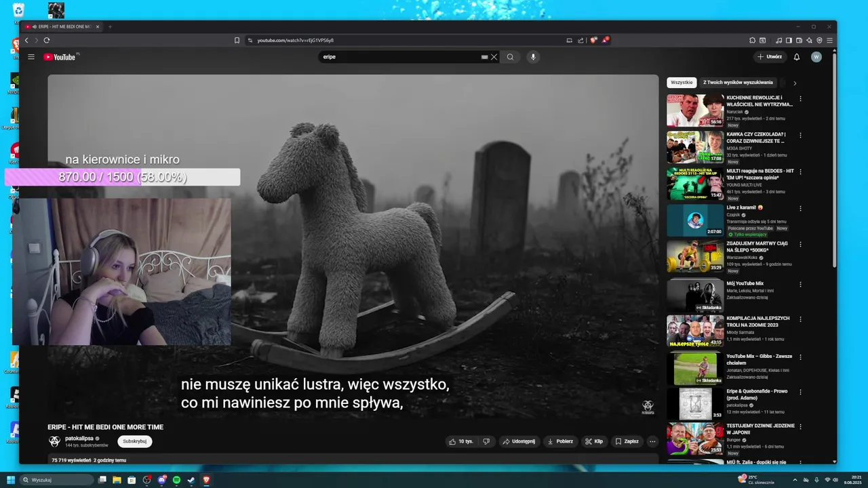Click the 'Zapisz' save button
This screenshot has width=868, height=488.
point(627,441)
